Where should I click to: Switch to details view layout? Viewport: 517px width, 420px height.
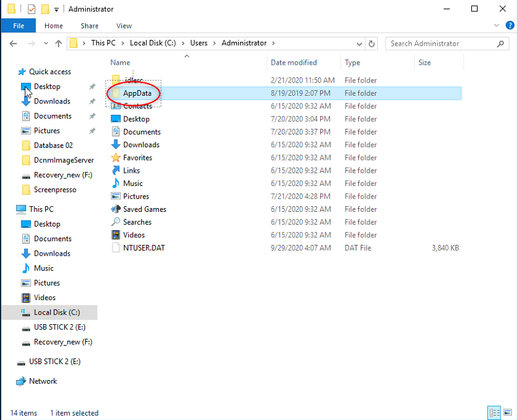493,412
